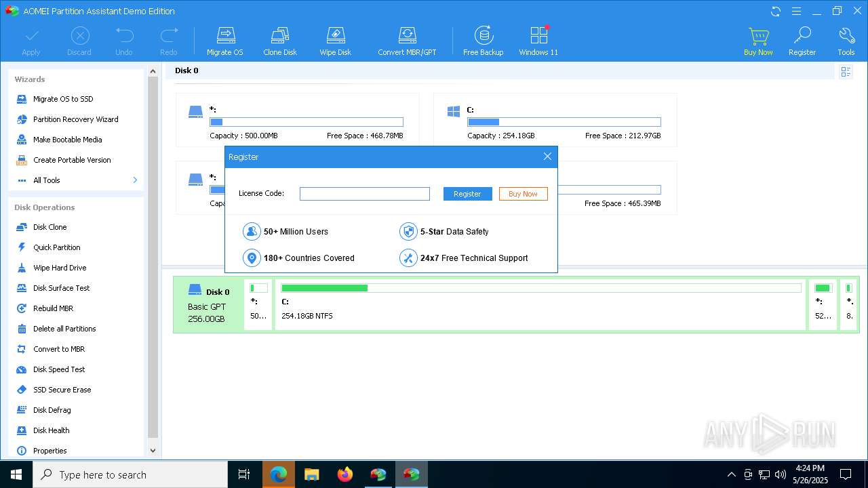Launch the Free Backup tool
Image resolution: width=868 pixels, height=488 pixels.
tap(483, 41)
